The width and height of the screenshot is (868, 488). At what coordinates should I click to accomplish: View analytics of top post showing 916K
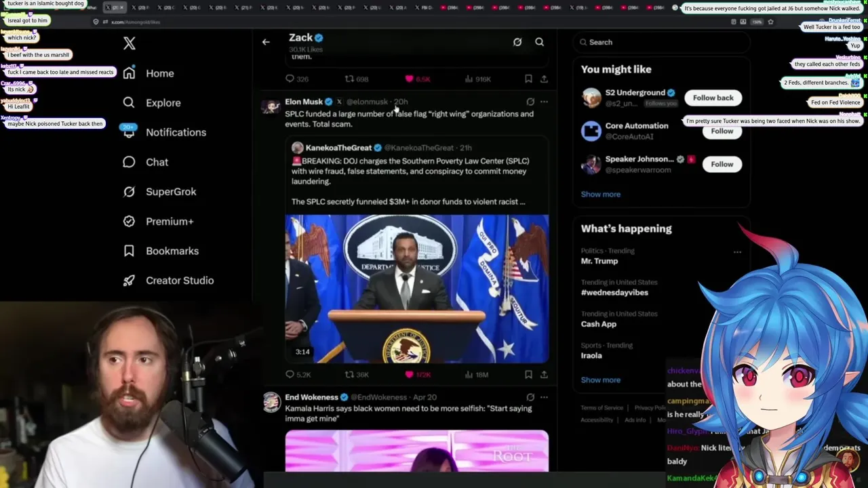pyautogui.click(x=479, y=79)
